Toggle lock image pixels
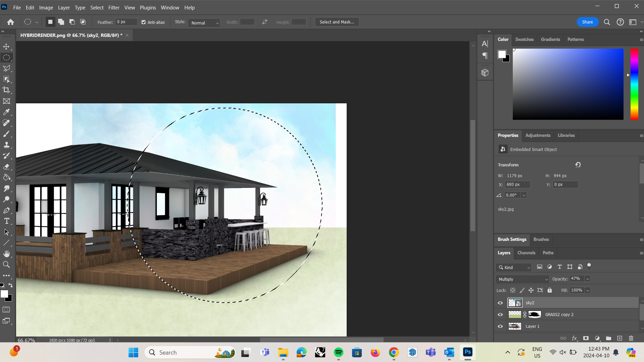644x362 pixels. pos(522,290)
